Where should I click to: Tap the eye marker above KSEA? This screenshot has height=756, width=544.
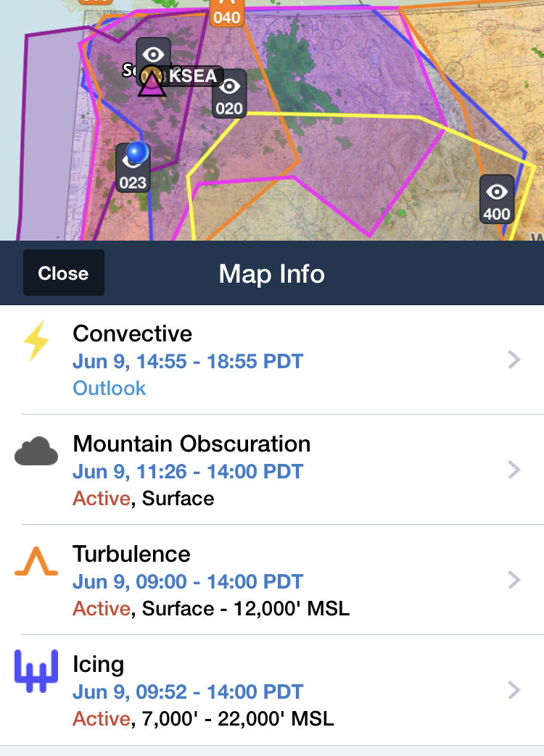pos(153,52)
